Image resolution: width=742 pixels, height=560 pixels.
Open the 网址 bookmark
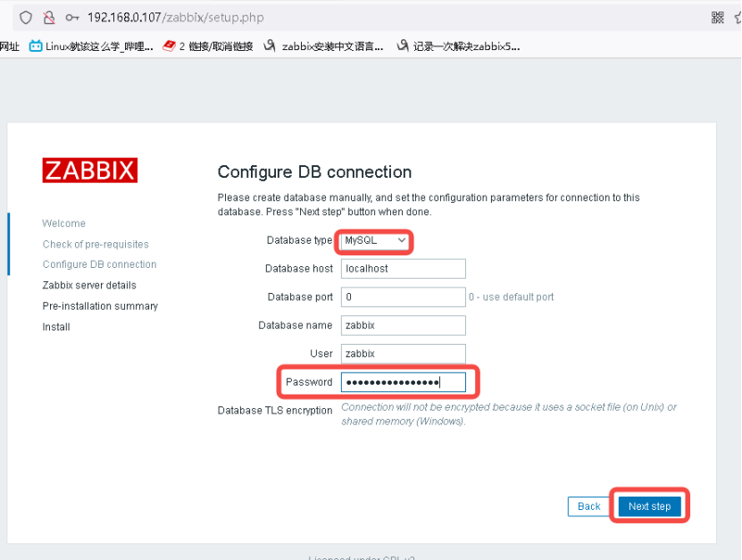coord(10,46)
